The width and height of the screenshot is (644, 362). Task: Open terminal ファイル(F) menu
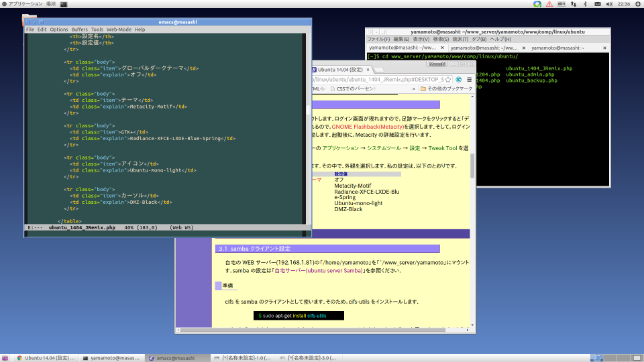[378, 40]
